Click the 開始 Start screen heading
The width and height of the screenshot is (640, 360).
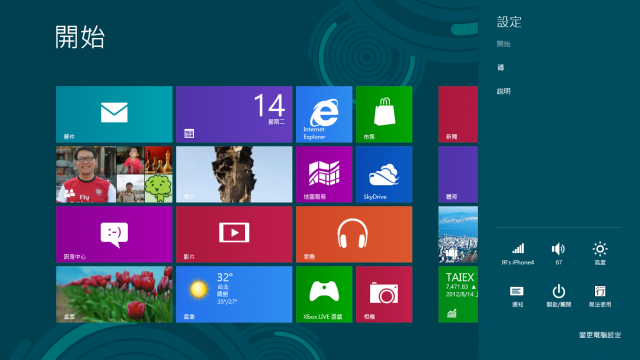pos(80,37)
